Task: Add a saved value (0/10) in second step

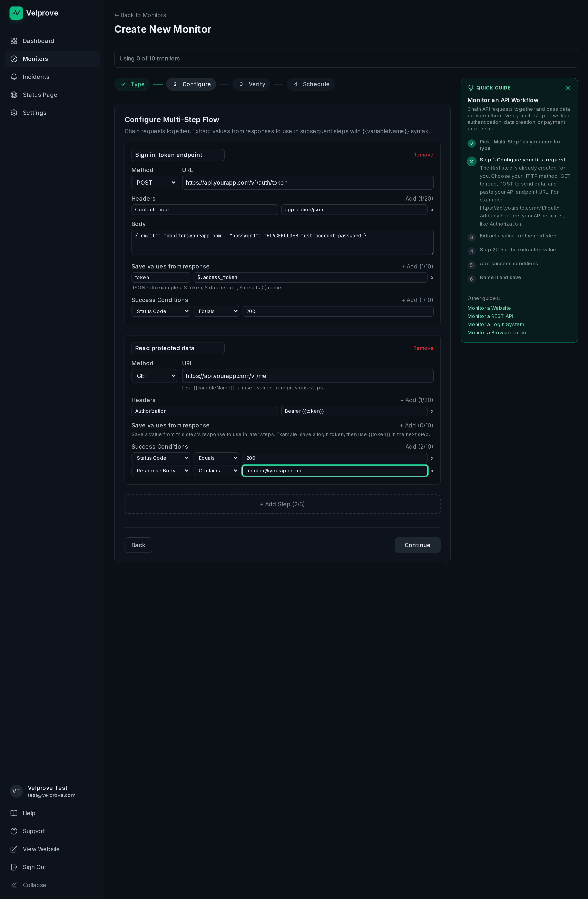Action: (416, 425)
